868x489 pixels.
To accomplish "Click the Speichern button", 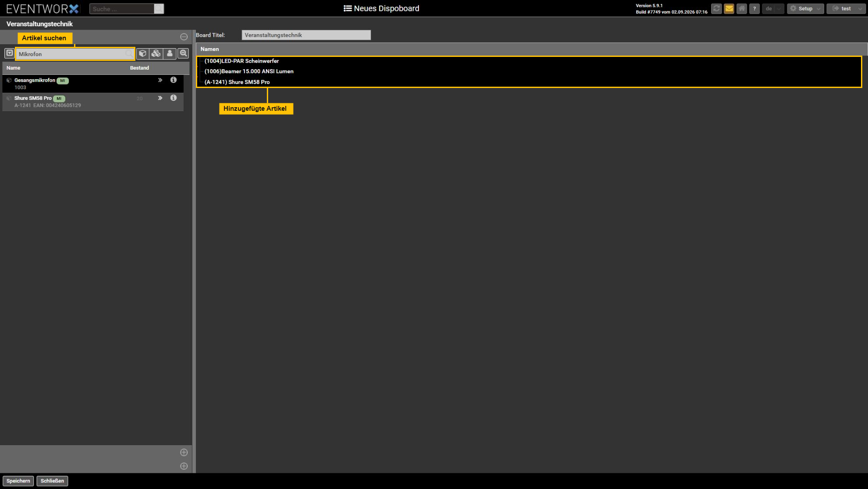I will 18,481.
